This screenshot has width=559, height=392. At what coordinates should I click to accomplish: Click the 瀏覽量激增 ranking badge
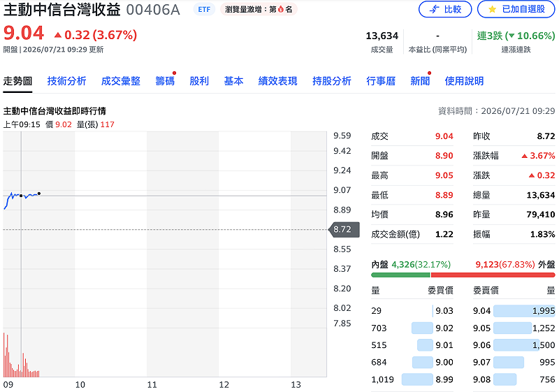[259, 10]
